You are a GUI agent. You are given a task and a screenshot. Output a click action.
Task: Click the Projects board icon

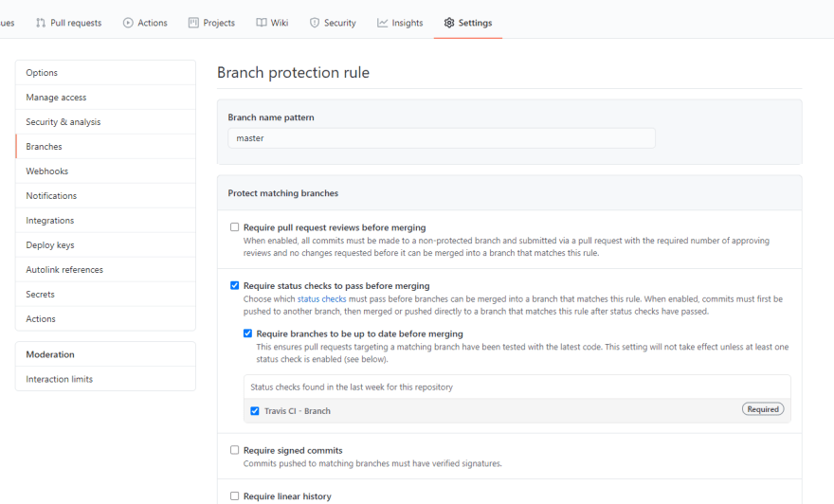tap(193, 23)
